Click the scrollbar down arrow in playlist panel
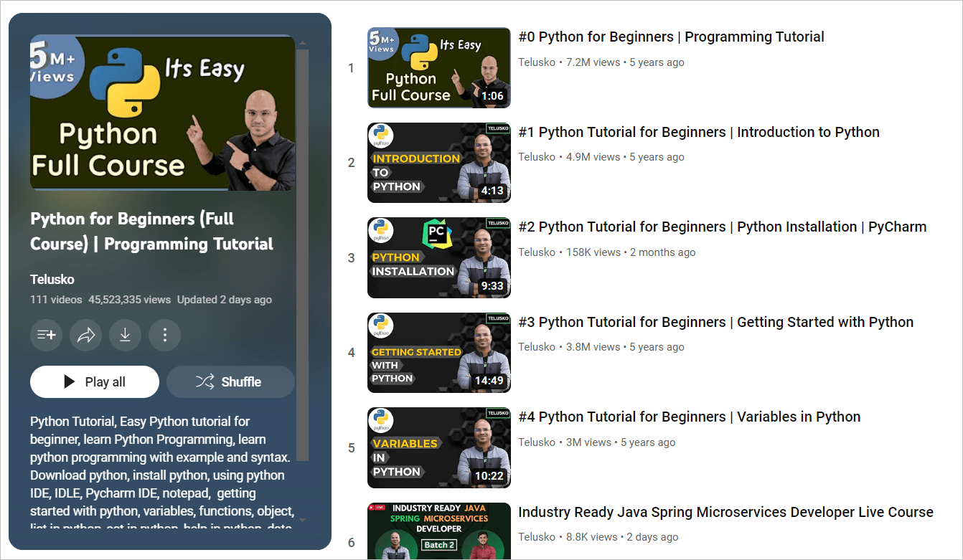Image resolution: width=963 pixels, height=560 pixels. coord(303,521)
